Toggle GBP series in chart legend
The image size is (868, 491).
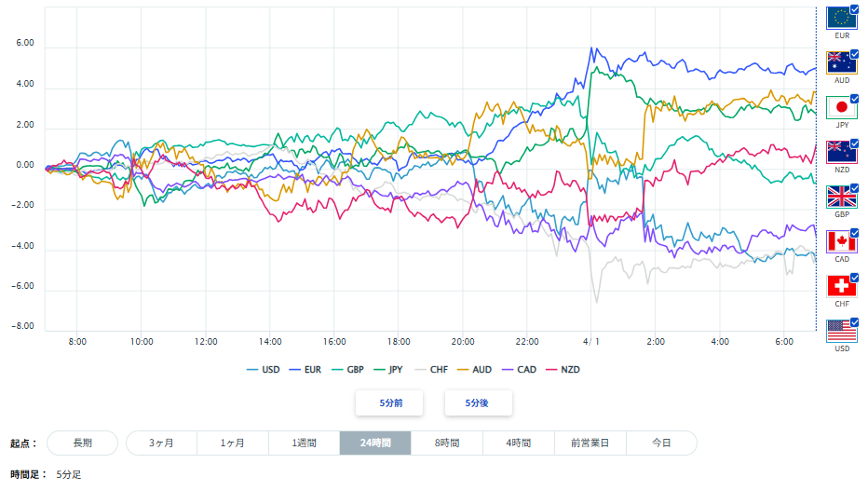tap(347, 370)
